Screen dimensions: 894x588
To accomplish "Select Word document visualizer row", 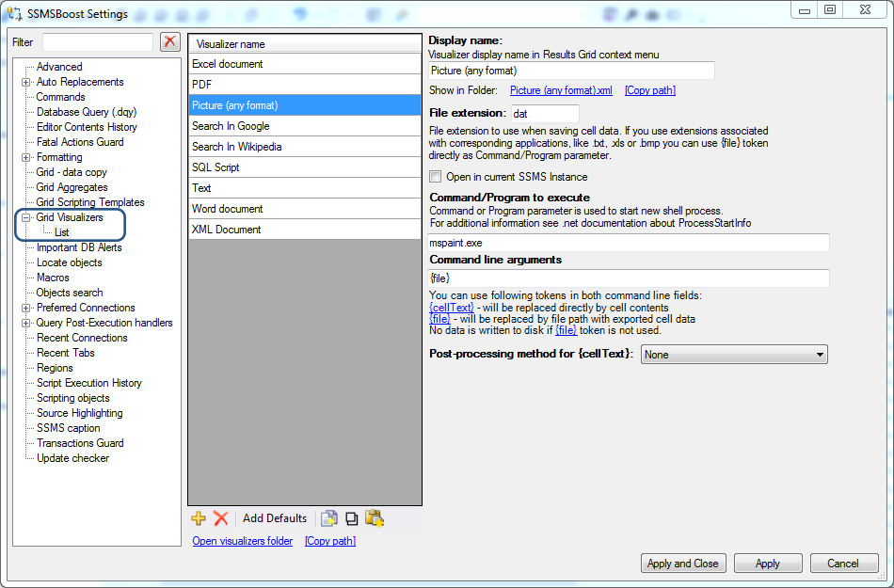I will click(x=305, y=209).
